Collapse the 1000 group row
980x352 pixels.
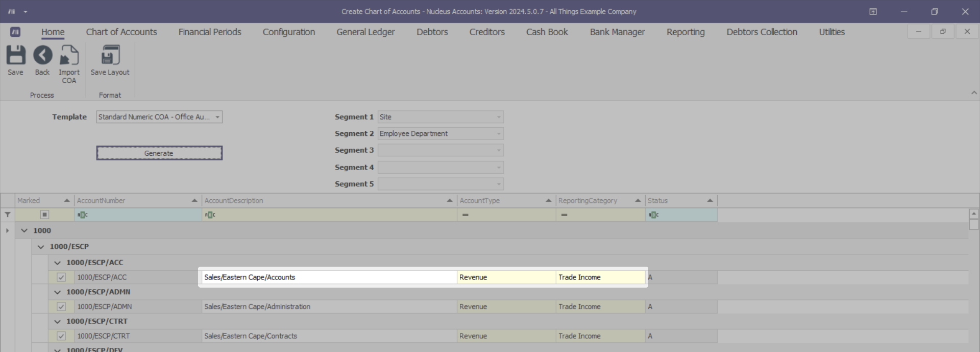(24, 230)
